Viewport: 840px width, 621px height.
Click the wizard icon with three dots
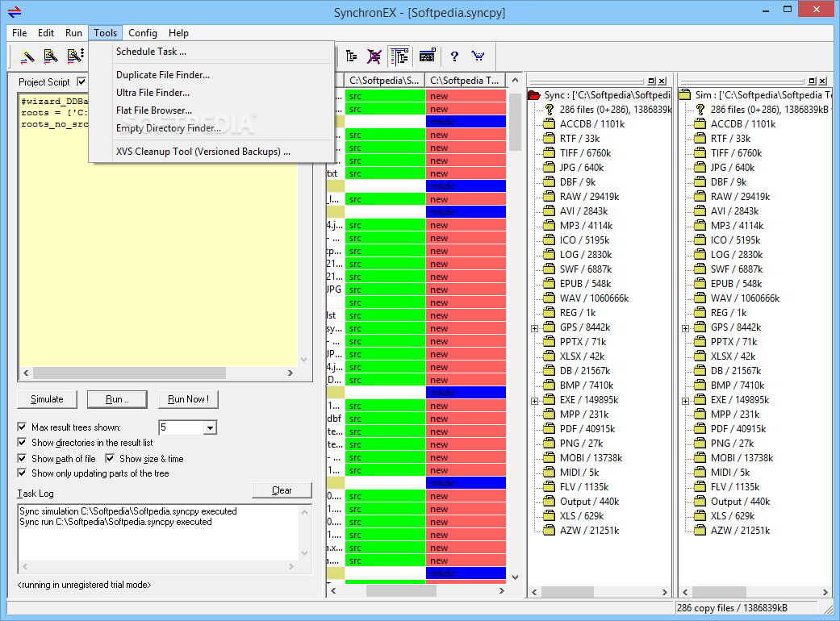click(x=75, y=56)
